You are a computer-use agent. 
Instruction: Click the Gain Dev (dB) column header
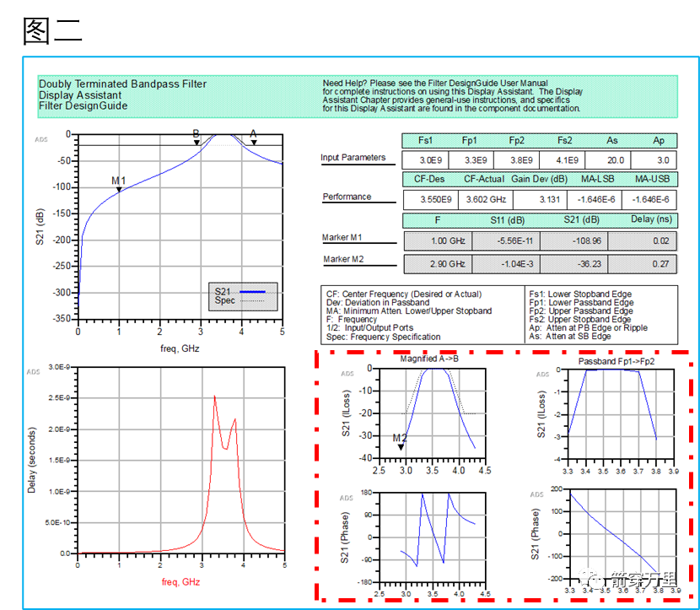click(539, 179)
